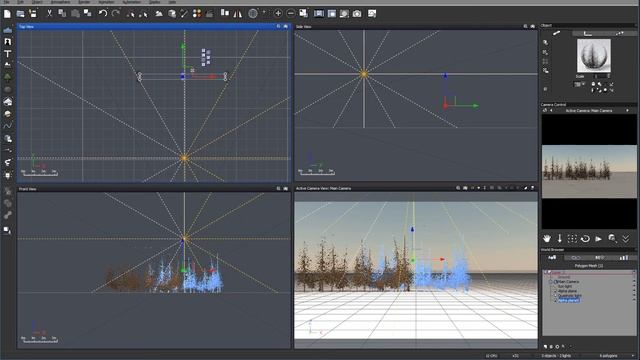Expand the Main Camera tree node
The image size is (640, 360).
coord(550,282)
